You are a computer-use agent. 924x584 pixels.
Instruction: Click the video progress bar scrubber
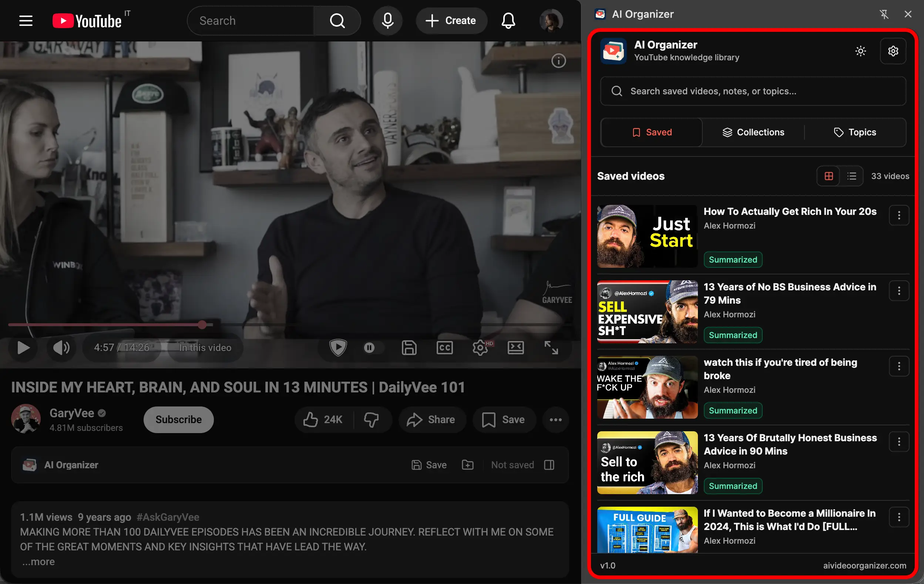coord(202,325)
